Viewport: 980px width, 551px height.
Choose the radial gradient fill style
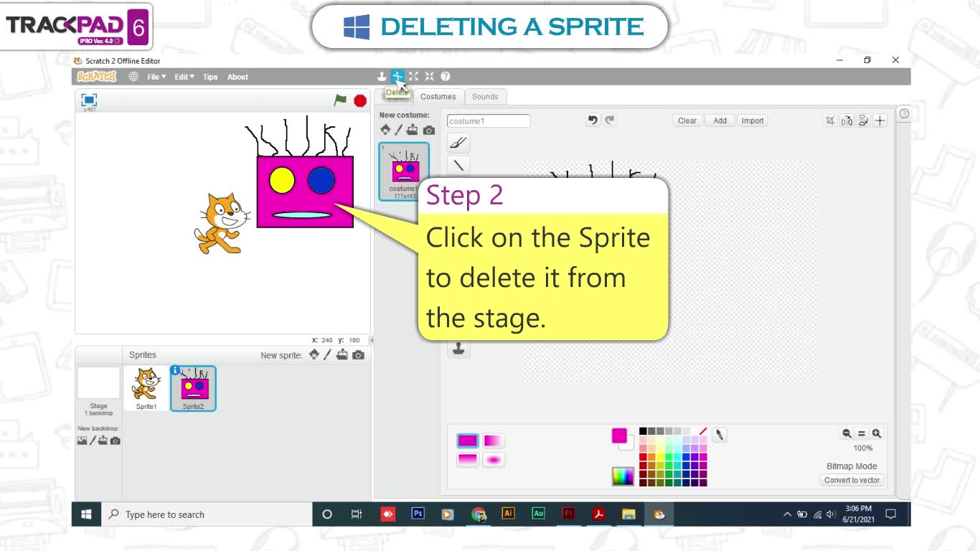[x=494, y=459]
